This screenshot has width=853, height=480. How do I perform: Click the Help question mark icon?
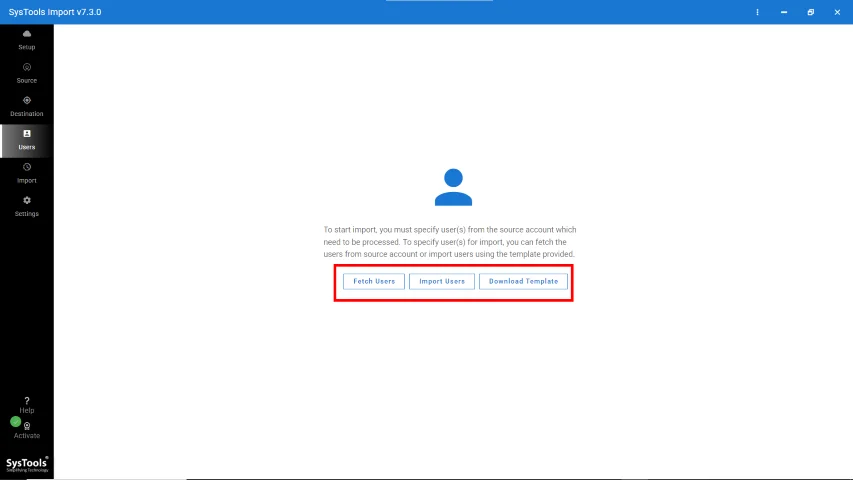click(27, 401)
